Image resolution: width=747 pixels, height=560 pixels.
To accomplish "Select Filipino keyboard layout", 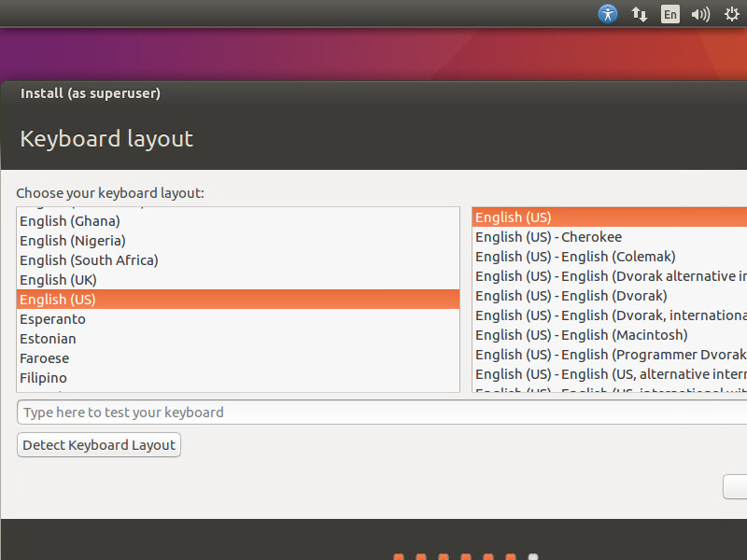I will tap(43, 378).
